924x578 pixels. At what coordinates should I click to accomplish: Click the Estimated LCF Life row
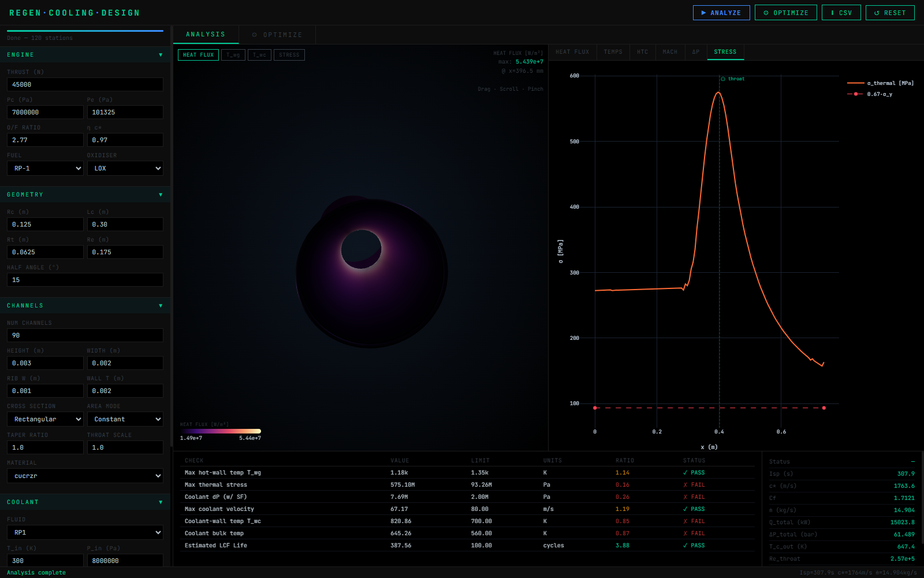[x=467, y=546]
